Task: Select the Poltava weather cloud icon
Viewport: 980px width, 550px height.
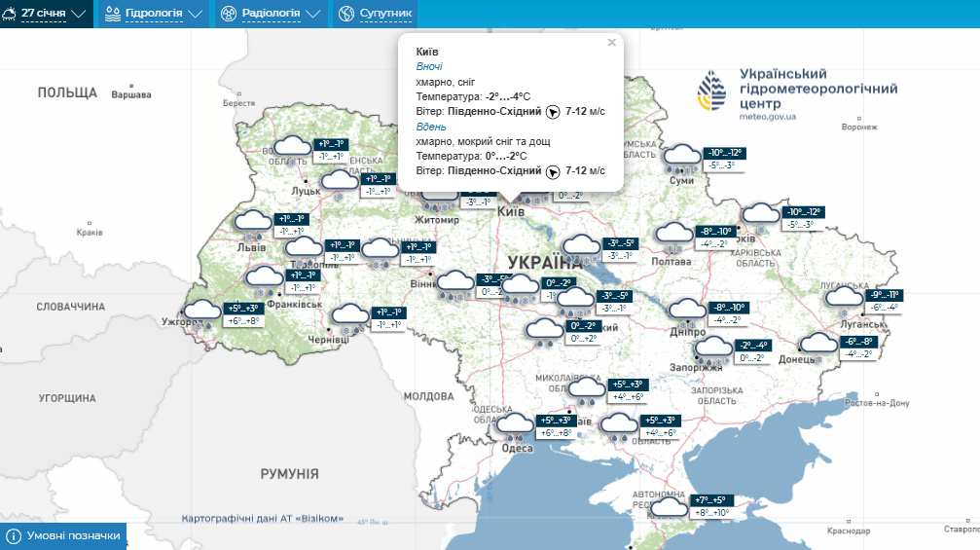Action: (x=673, y=235)
